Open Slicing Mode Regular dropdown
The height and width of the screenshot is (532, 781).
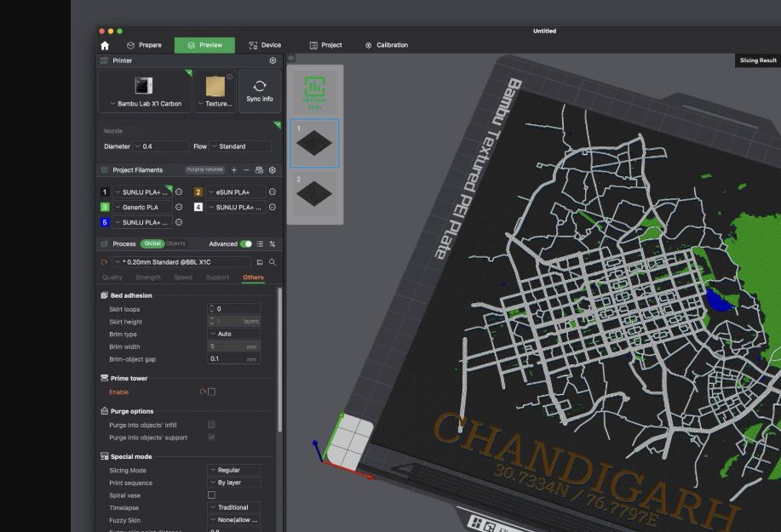(x=233, y=471)
